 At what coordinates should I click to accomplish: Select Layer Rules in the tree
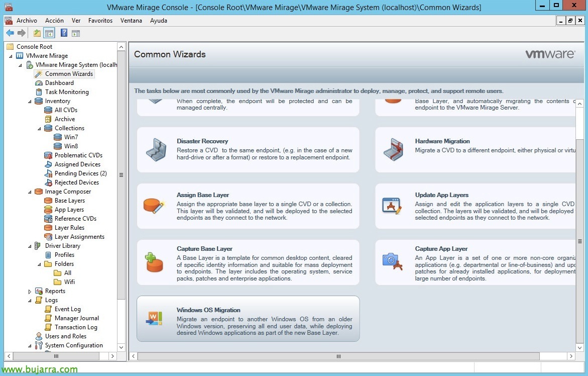pos(69,227)
